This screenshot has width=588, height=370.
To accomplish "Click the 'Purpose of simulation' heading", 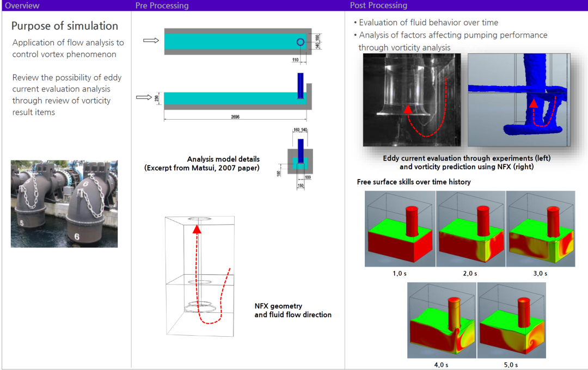I will [65, 26].
